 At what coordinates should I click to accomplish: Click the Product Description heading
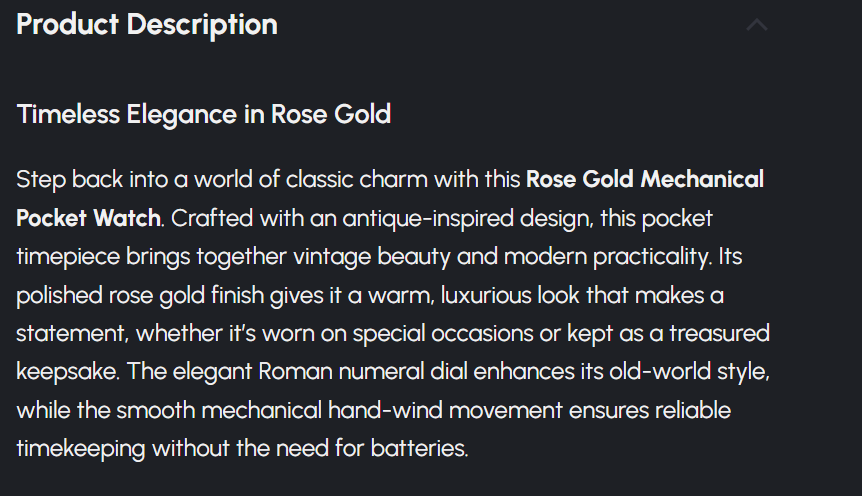(x=147, y=25)
